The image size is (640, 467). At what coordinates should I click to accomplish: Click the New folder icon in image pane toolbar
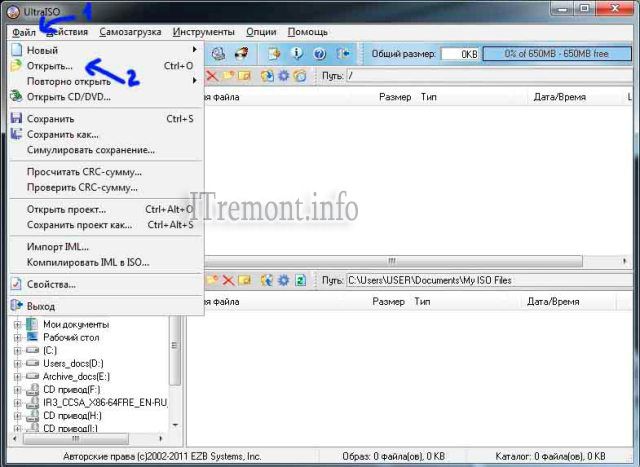(228, 76)
